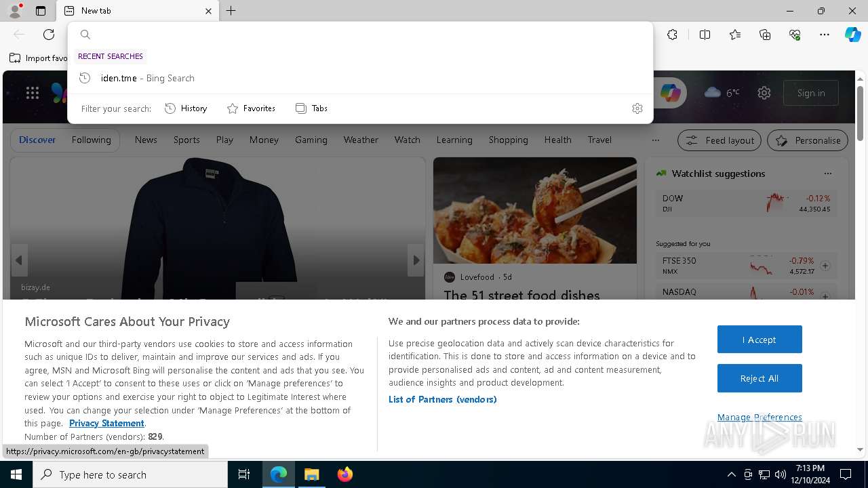Open the Shopping category
The width and height of the screenshot is (868, 488).
509,140
